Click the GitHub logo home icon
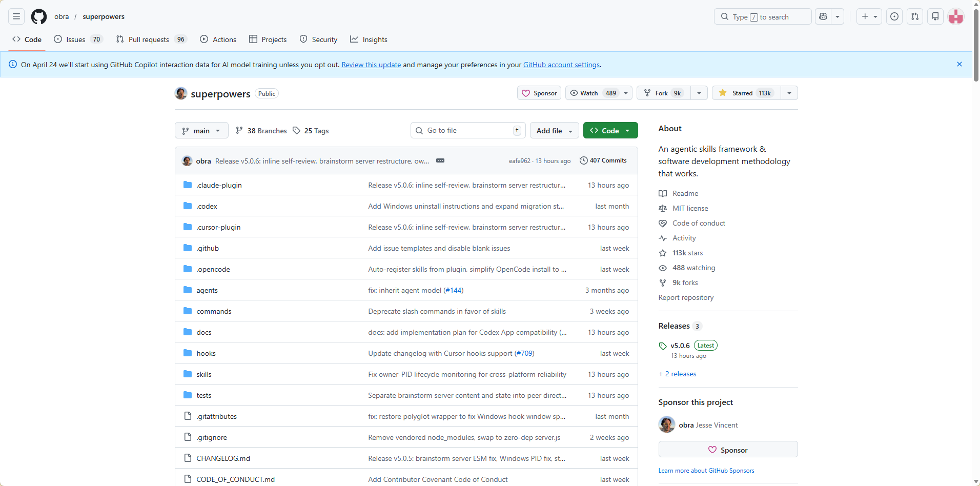Screen dimensions: 980x486 tap(39, 17)
